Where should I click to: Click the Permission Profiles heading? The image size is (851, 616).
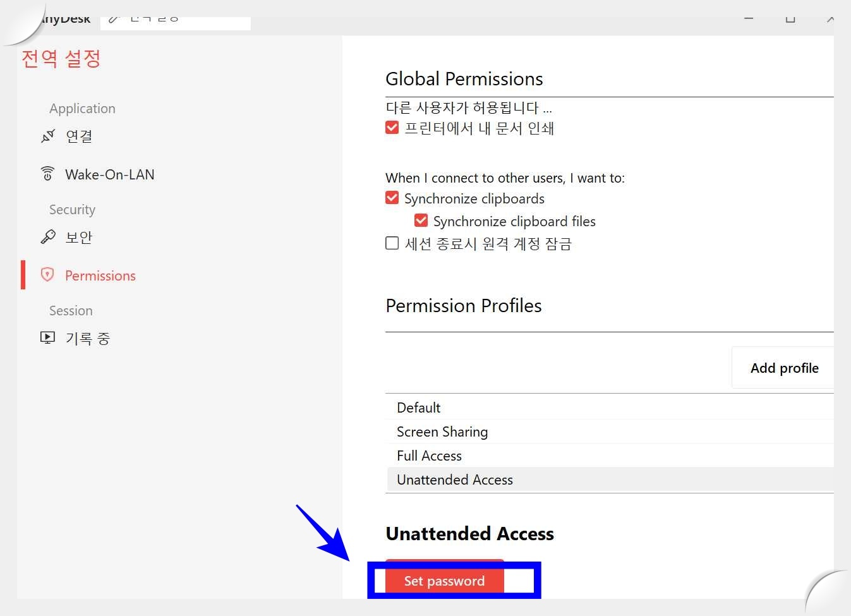[464, 306]
